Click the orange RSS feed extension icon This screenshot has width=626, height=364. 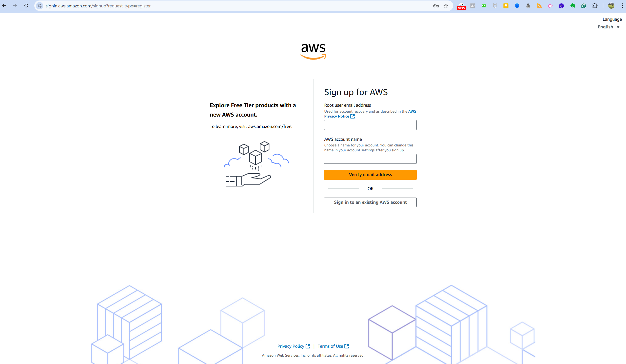coord(539,6)
